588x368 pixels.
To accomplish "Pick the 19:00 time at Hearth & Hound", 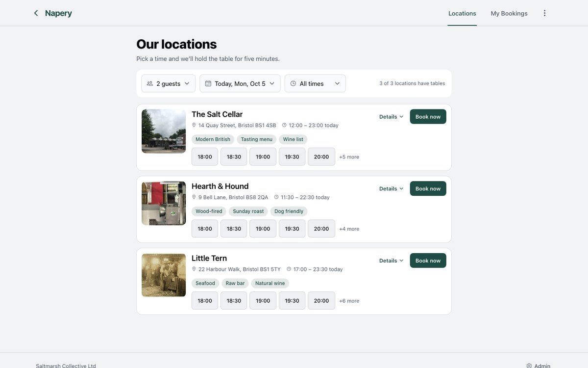I will [263, 229].
